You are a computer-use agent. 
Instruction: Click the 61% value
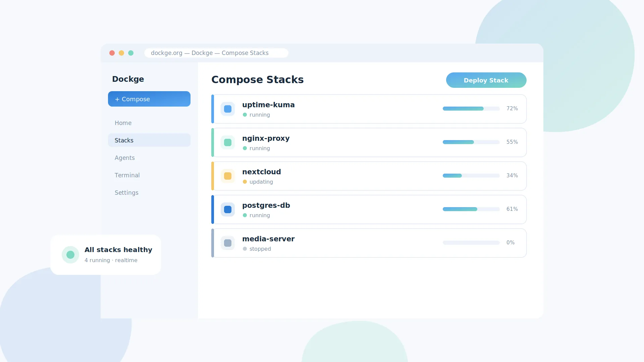[x=512, y=209]
